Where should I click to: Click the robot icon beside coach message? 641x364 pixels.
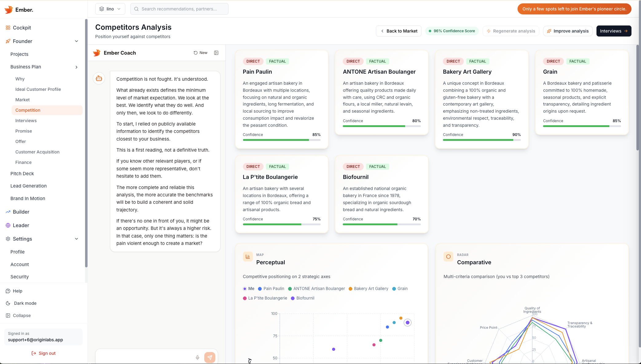tap(99, 79)
